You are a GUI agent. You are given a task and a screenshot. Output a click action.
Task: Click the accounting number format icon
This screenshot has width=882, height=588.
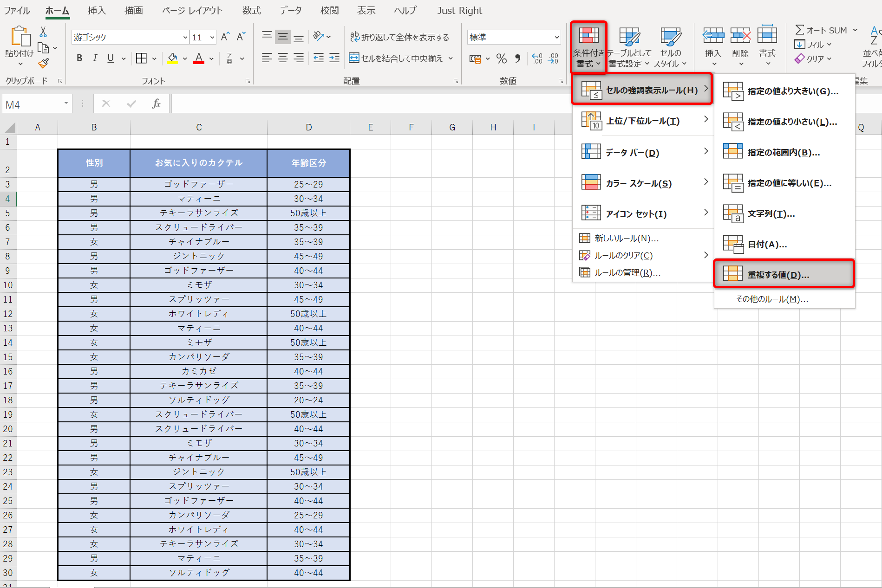click(475, 58)
